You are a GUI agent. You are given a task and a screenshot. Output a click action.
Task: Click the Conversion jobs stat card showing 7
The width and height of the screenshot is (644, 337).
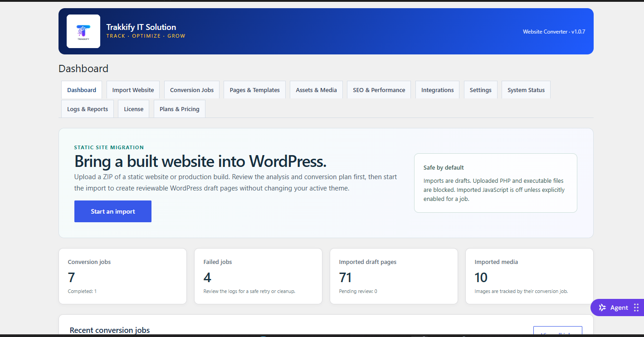click(x=122, y=276)
